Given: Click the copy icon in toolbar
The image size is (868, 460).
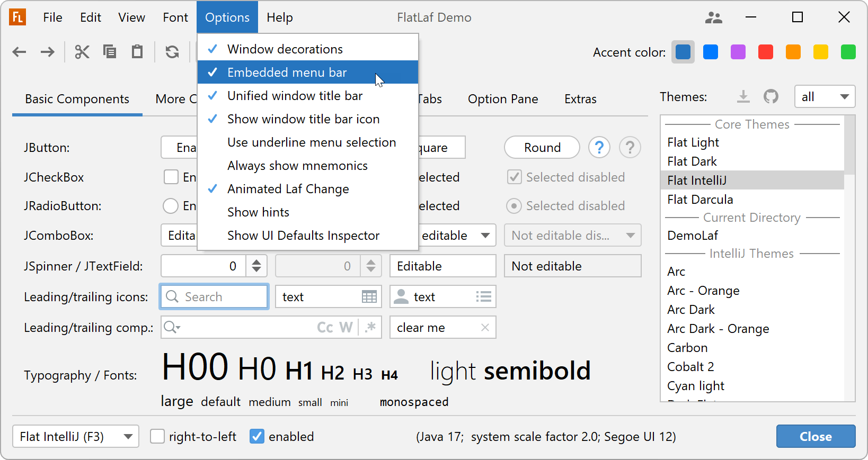Looking at the screenshot, I should (110, 52).
